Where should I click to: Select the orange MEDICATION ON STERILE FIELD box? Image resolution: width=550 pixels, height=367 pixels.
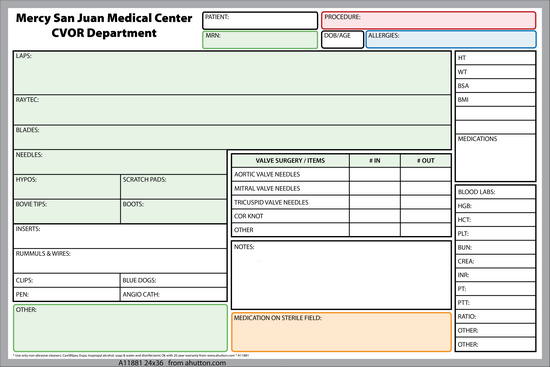click(x=341, y=332)
